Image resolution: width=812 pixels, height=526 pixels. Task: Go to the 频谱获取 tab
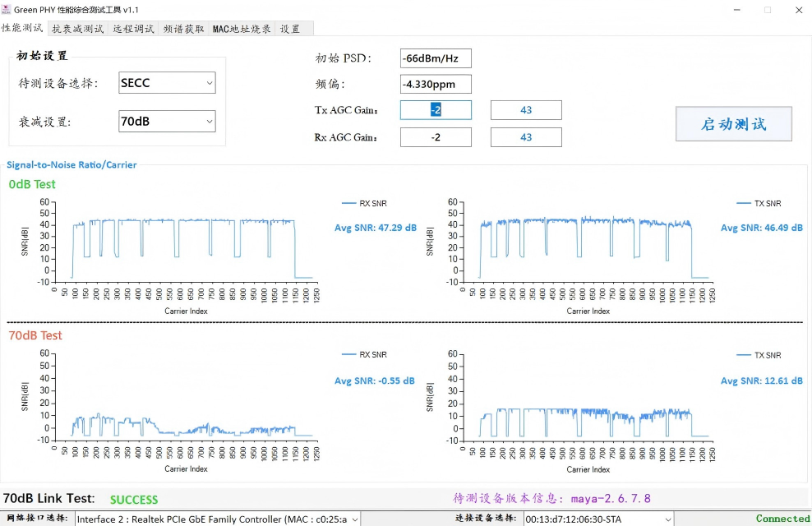tap(184, 29)
